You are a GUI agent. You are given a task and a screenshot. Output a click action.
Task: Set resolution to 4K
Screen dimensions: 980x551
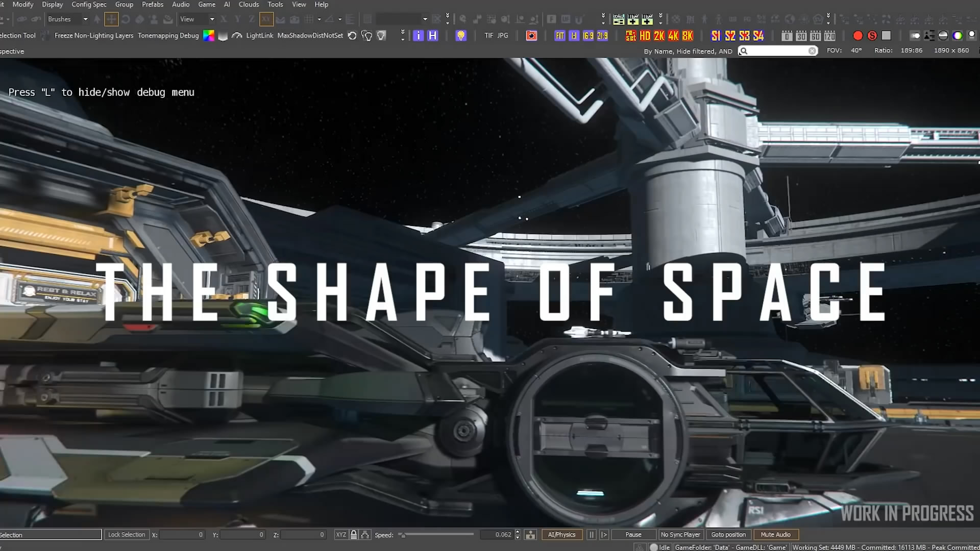pyautogui.click(x=673, y=35)
